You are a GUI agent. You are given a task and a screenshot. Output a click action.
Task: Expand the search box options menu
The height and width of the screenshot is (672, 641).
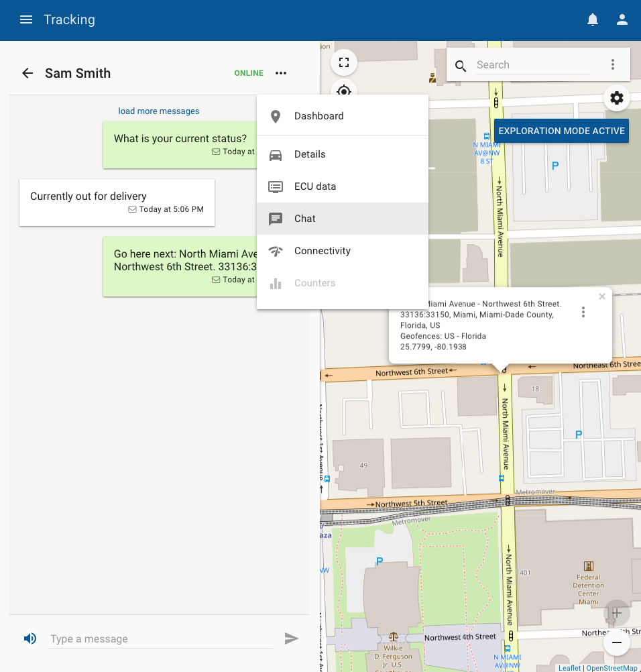(x=613, y=65)
